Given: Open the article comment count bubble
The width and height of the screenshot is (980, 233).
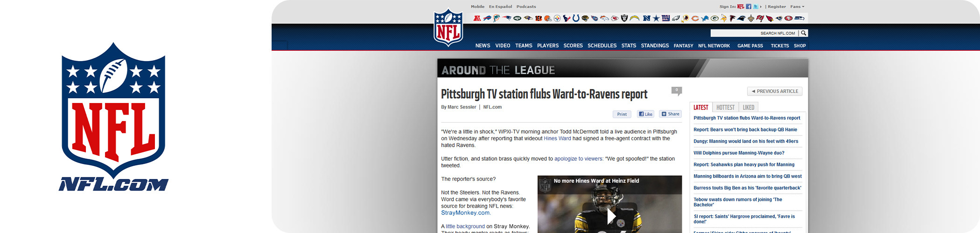Looking at the screenshot, I should pos(677,90).
